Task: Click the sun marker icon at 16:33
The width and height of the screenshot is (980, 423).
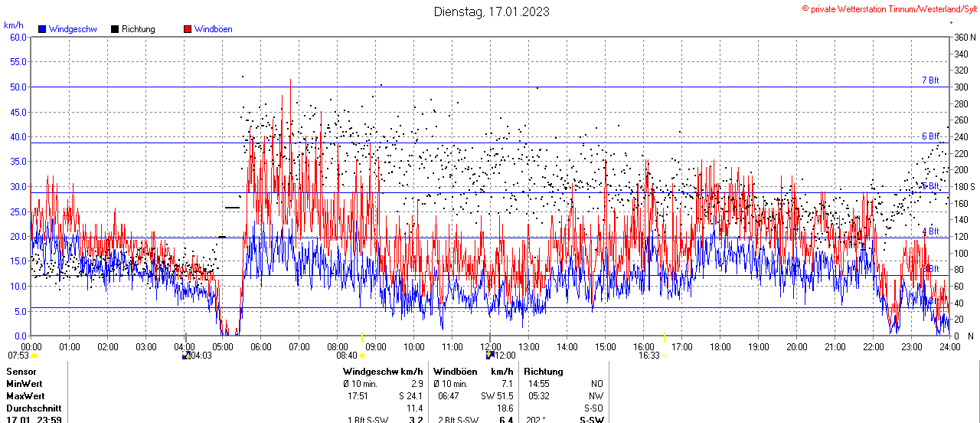Action: click(665, 356)
